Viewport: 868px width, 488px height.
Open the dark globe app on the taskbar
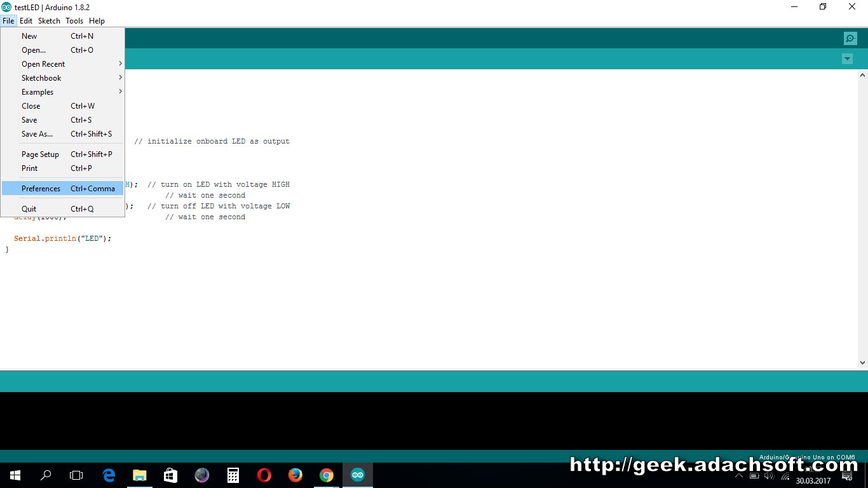click(202, 475)
